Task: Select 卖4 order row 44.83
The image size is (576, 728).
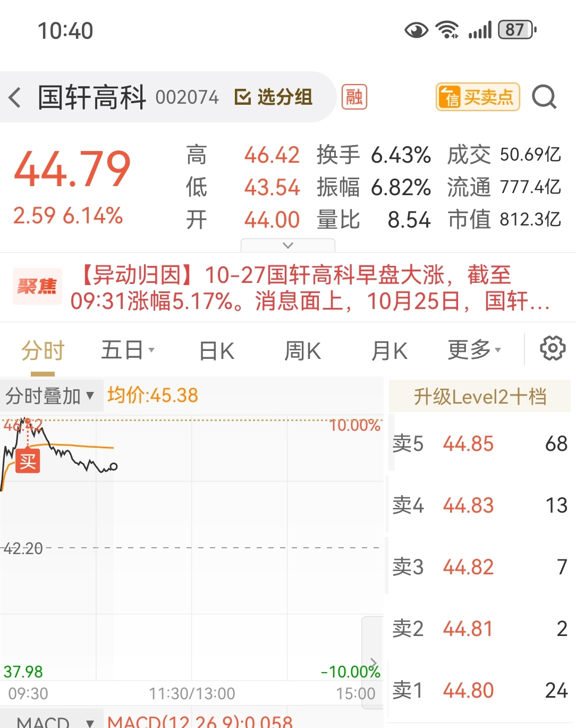Action: [480, 505]
